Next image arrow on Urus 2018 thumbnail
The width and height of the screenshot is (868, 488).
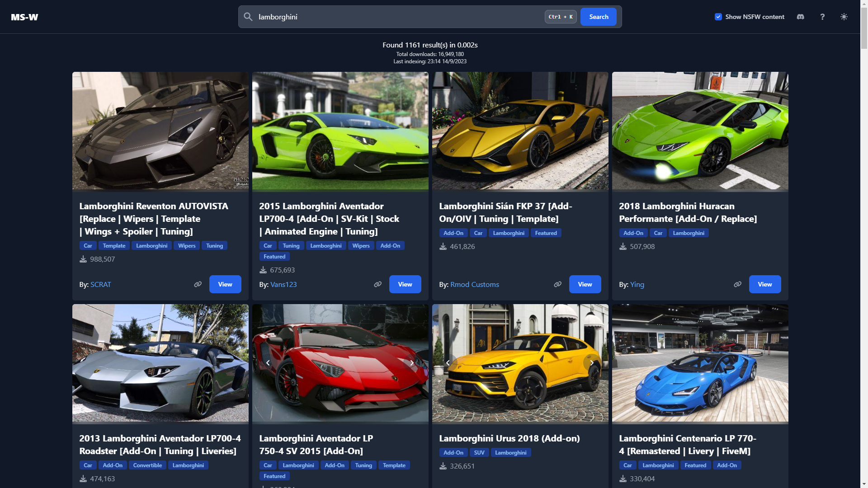coord(592,363)
